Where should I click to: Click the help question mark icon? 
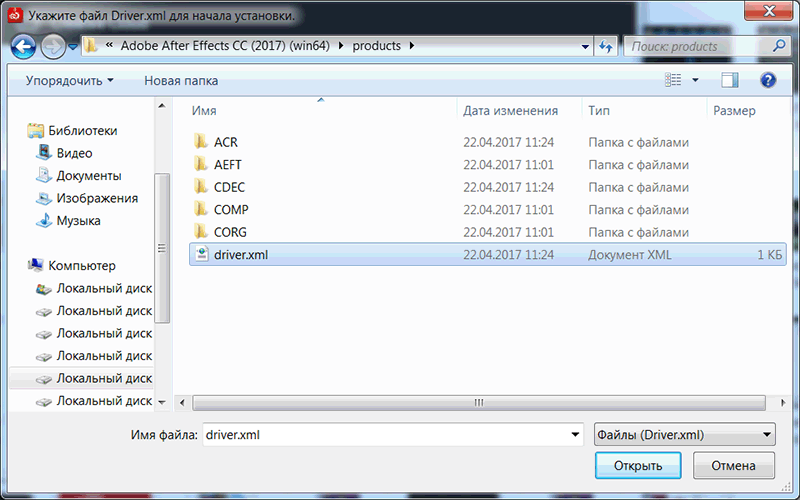(768, 80)
